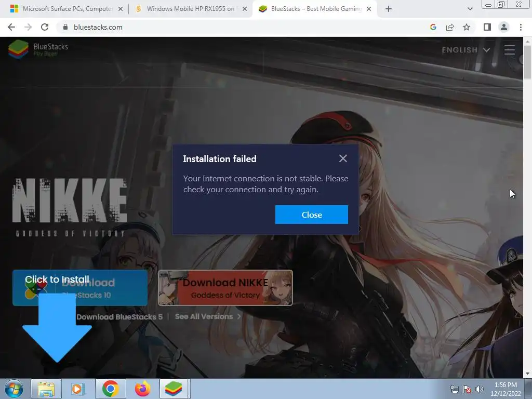Open the See All Versions link
The height and width of the screenshot is (399, 532).
pyautogui.click(x=208, y=316)
